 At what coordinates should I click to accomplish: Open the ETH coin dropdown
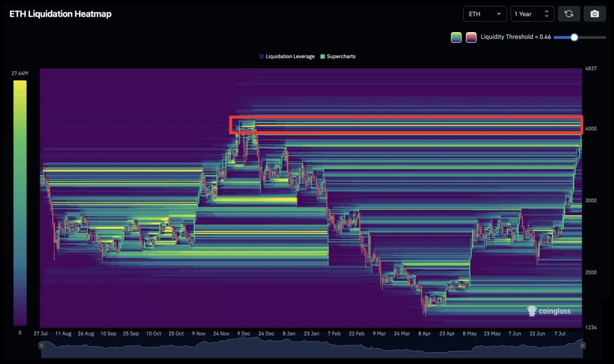485,14
